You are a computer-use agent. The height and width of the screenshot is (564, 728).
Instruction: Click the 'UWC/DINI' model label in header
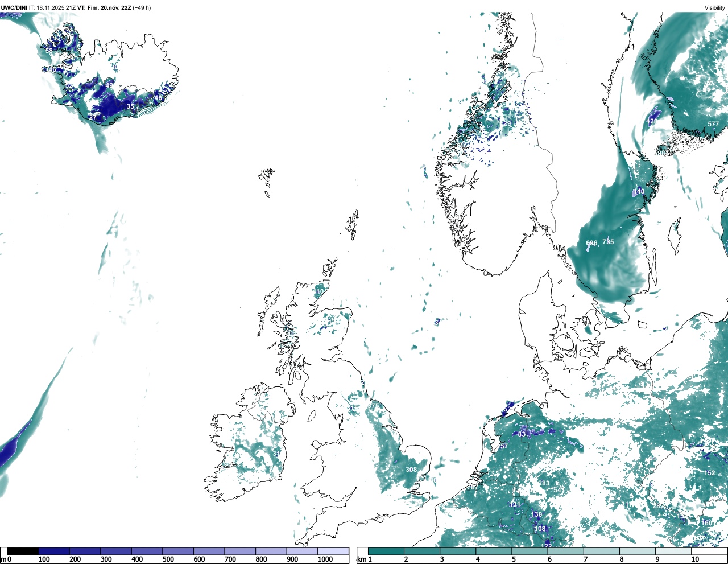[x=14, y=8]
